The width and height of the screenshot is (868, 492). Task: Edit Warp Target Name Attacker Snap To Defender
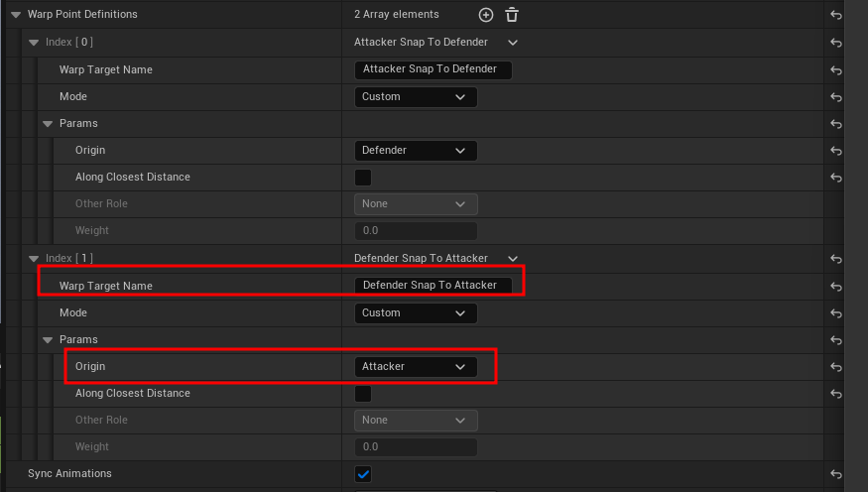coord(433,69)
